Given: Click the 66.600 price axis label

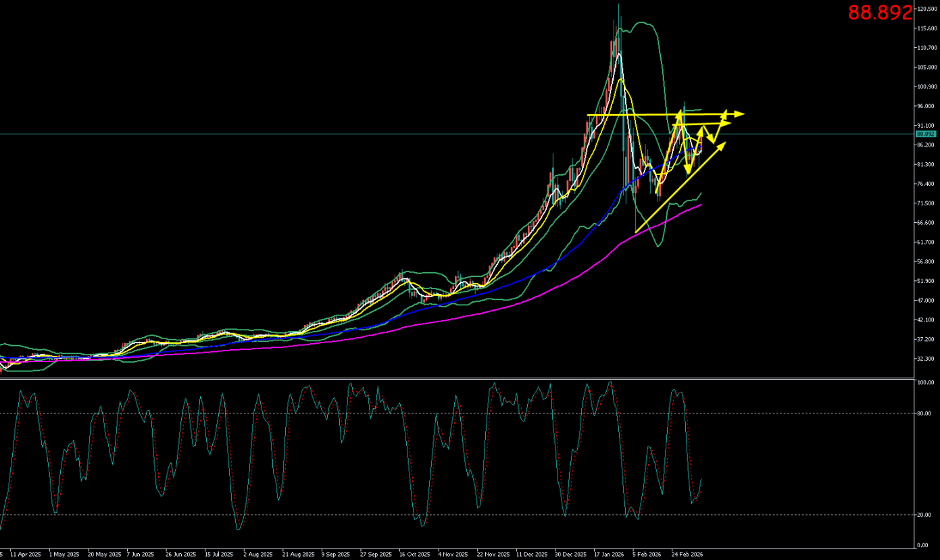Looking at the screenshot, I should pos(925,223).
